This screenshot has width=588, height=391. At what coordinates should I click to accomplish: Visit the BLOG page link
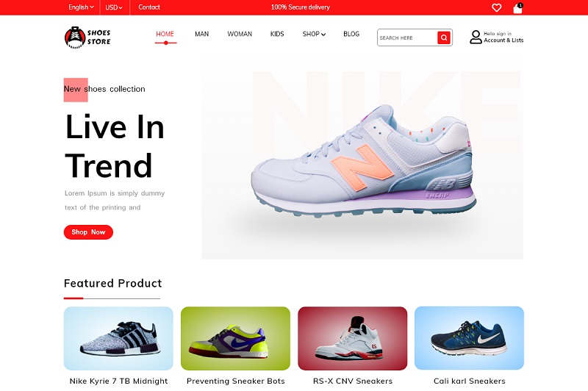click(351, 34)
